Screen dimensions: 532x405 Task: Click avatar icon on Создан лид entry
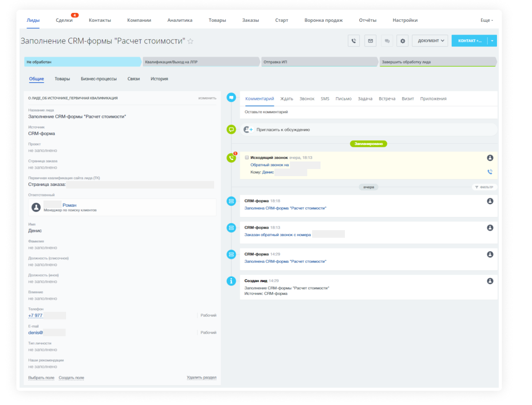(490, 281)
